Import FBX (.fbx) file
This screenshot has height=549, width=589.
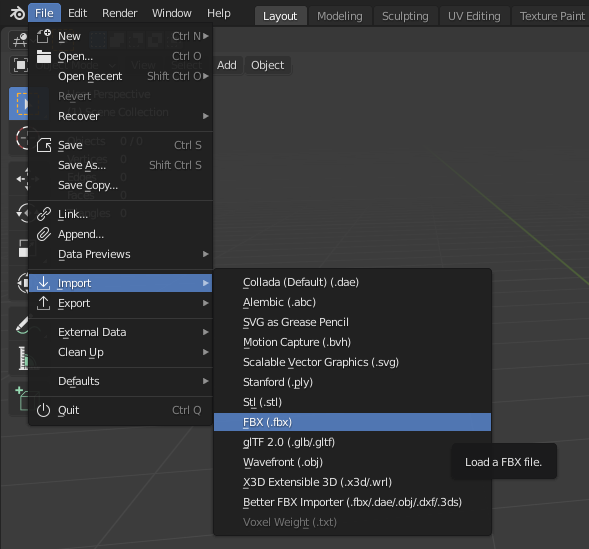352,422
